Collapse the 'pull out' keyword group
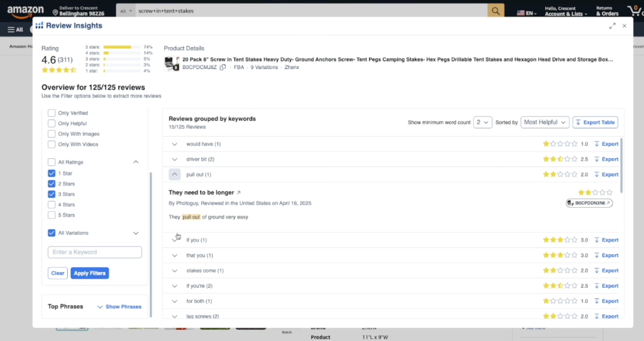The height and width of the screenshot is (341, 644). click(x=175, y=175)
